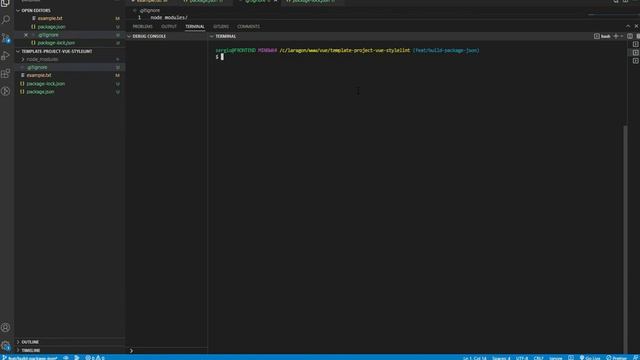Expand the node_modules folder

pos(23,59)
